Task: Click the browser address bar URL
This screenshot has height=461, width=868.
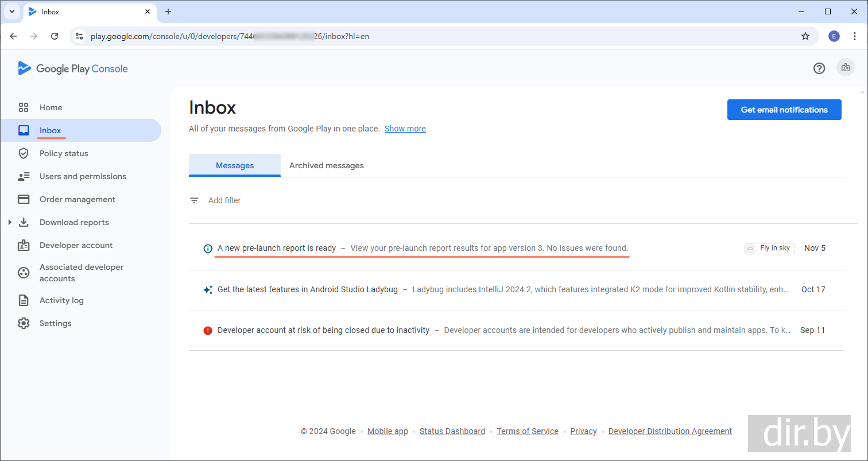Action: coord(230,36)
